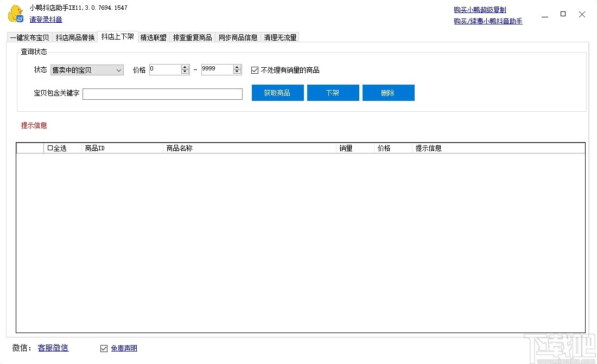Screen dimensions: 597x364
Task: Expand the 状态 dropdown showing 售卖中的宝贝
Action: point(87,70)
